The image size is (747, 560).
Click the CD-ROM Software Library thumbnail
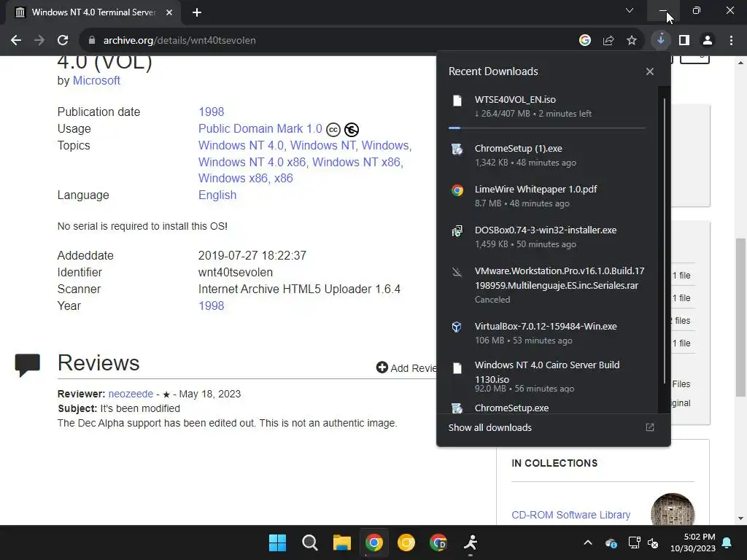[673, 510]
